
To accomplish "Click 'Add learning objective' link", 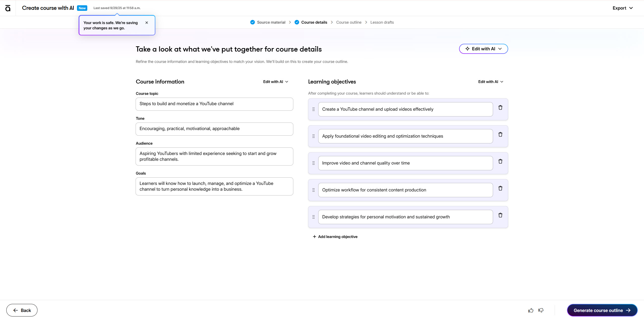I will pyautogui.click(x=335, y=237).
